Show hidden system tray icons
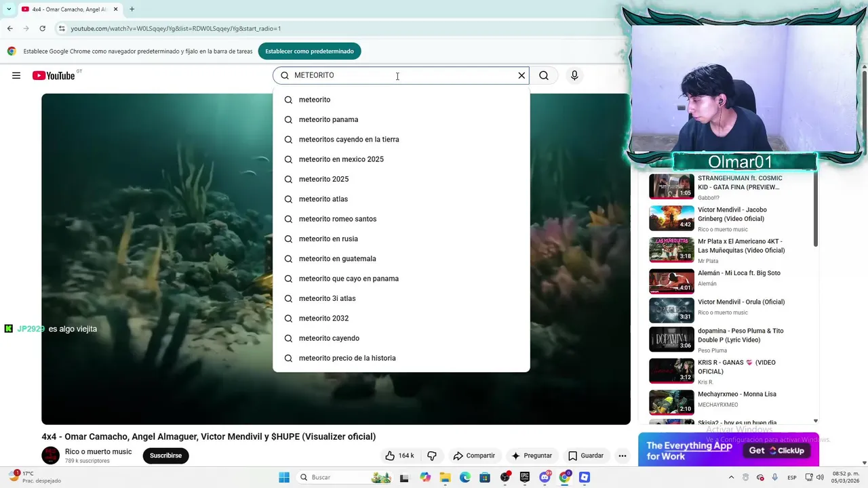 (x=731, y=477)
